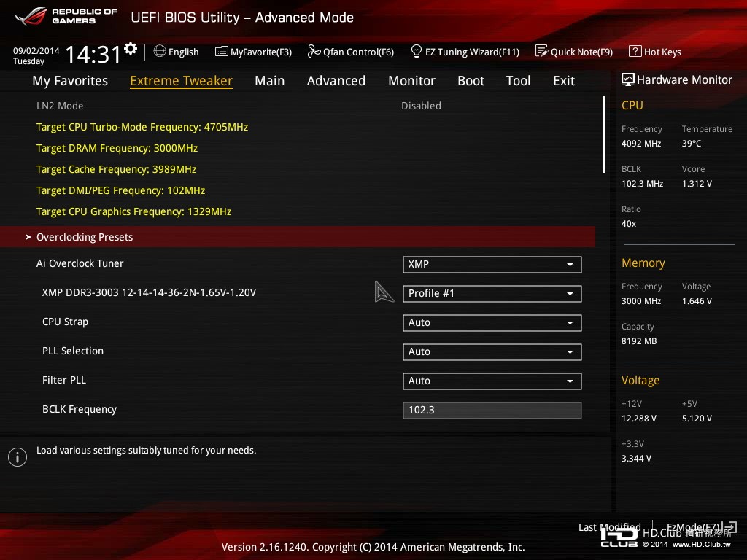This screenshot has height=560, width=747.
Task: Switch to the Monitor tab
Action: tap(411, 81)
